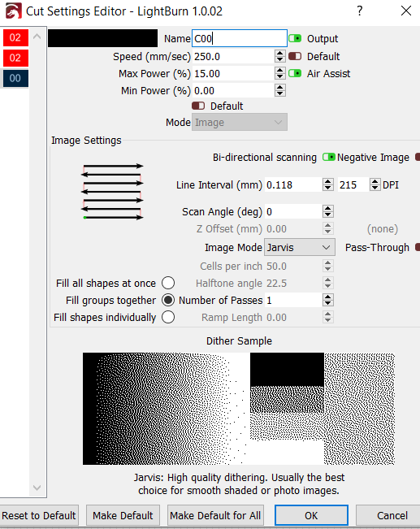
Task: Disable Bi-directional scanning toggle
Action: [x=328, y=157]
